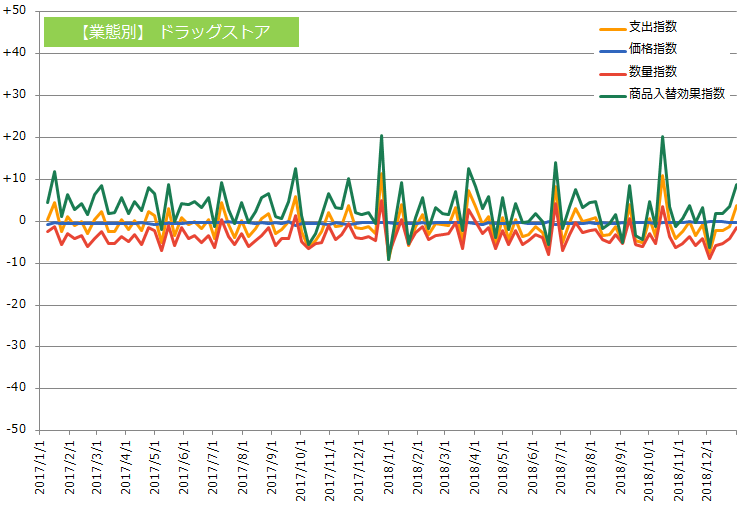Screen dimensions: 742x509
Task: Click the 2017/5/1 x-axis date label
Action: pos(155,468)
